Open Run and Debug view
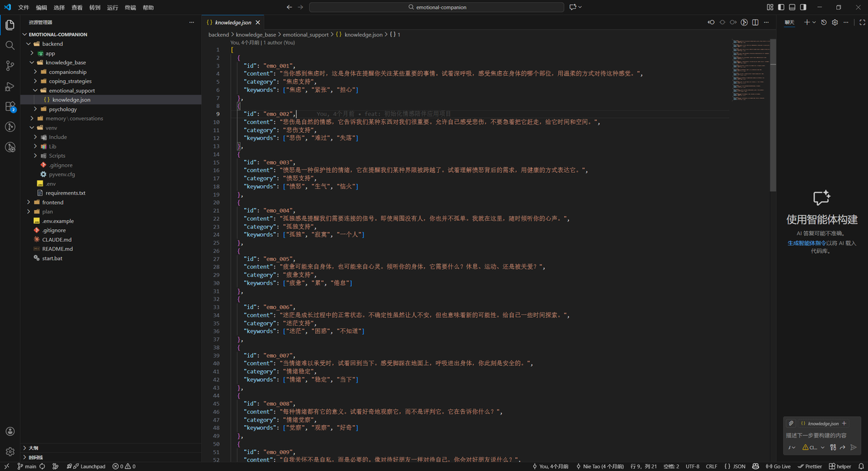This screenshot has width=868, height=471. click(10, 86)
